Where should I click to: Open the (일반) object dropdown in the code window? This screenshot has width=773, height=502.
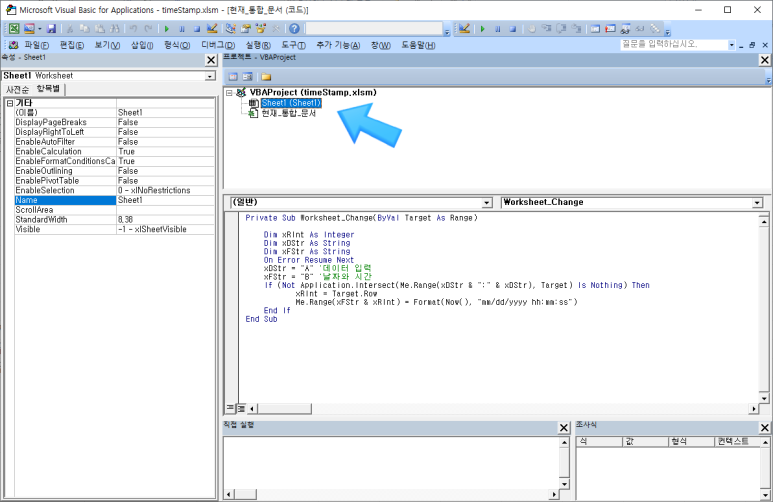coord(487,203)
